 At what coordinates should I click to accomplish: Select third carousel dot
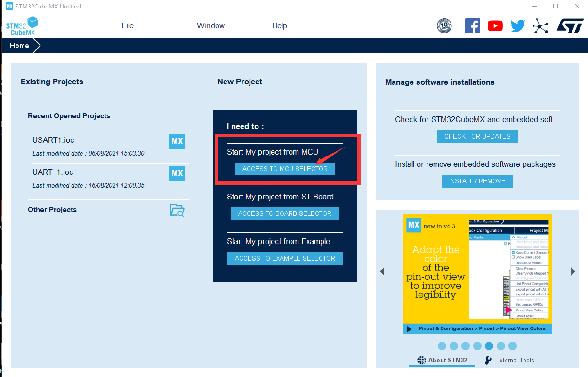466,346
